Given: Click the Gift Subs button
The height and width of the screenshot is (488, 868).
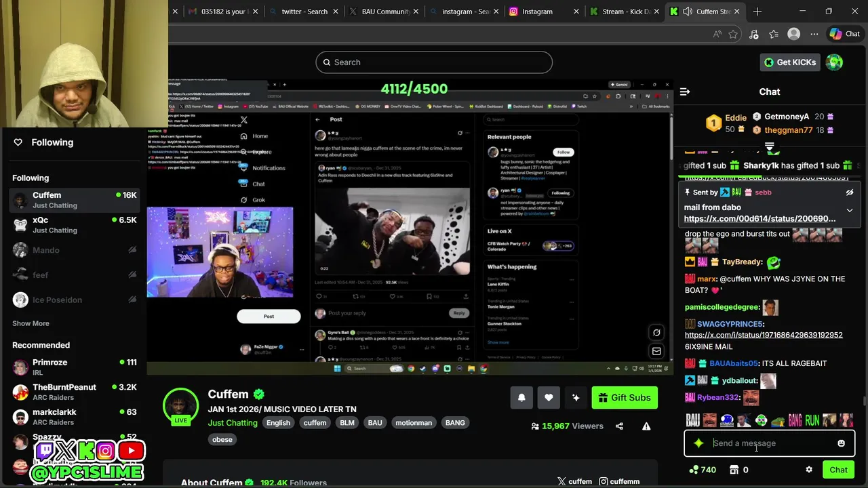Looking at the screenshot, I should click(x=625, y=398).
